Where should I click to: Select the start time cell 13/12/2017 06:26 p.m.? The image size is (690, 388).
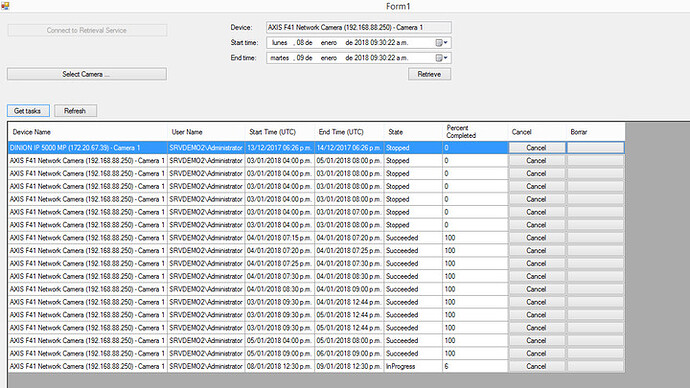279,148
